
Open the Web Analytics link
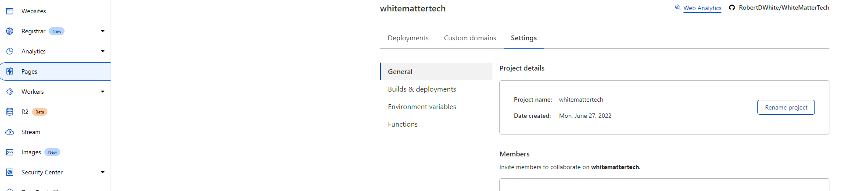tap(702, 8)
